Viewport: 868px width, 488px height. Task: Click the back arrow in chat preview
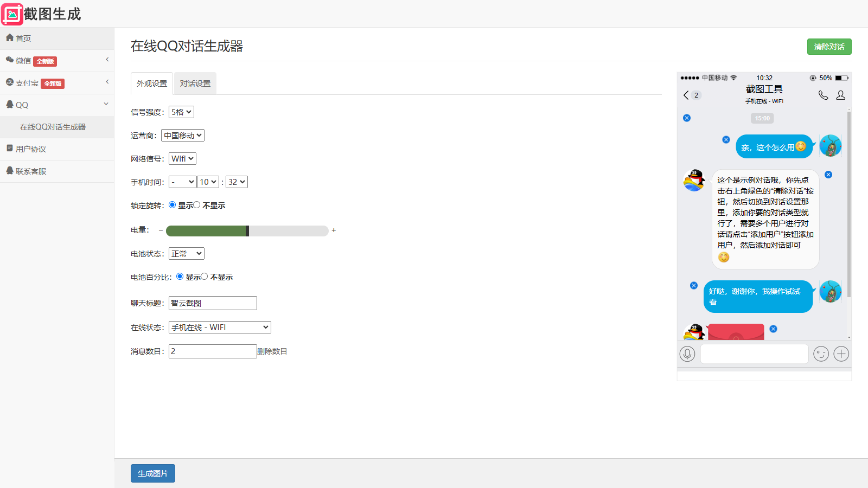(686, 95)
